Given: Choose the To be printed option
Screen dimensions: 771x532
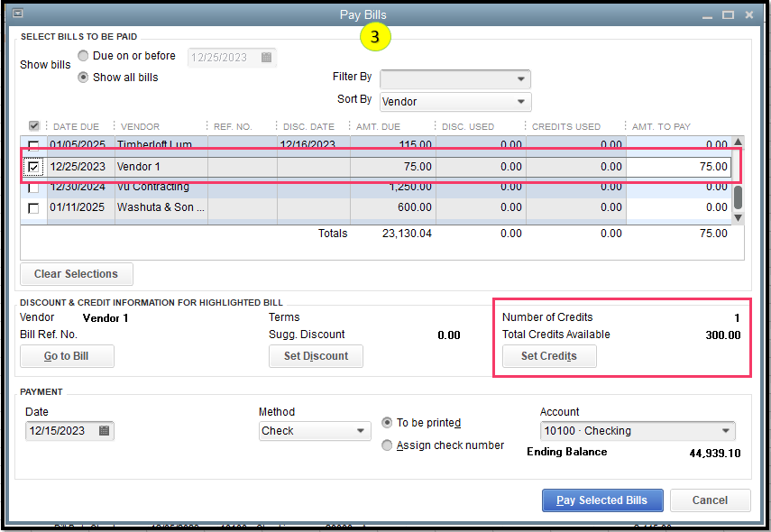Looking at the screenshot, I should (388, 423).
